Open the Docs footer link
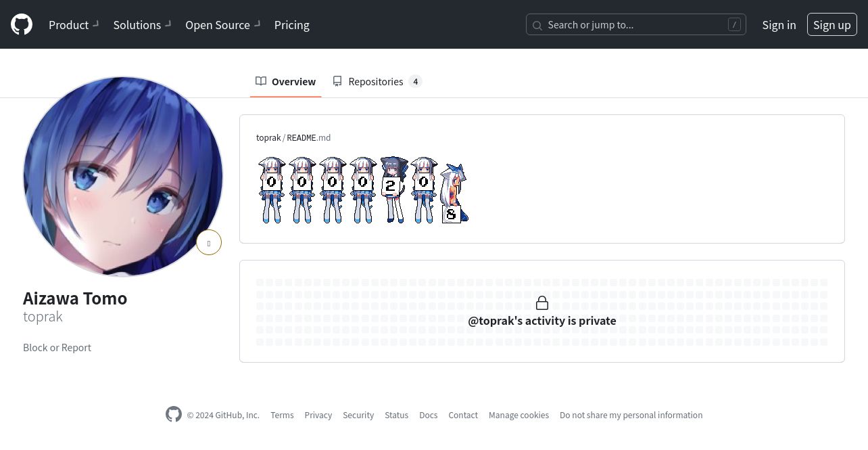The image size is (868, 450). (x=429, y=415)
